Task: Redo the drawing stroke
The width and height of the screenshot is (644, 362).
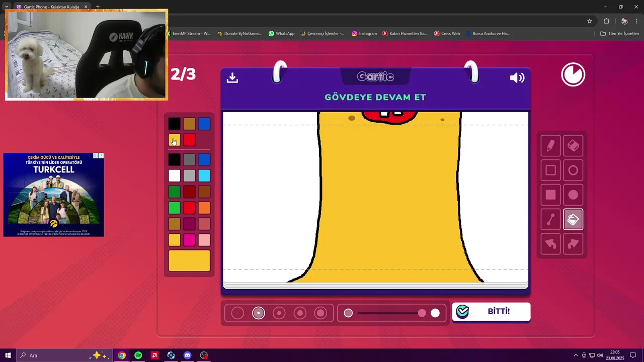Action: click(x=573, y=244)
